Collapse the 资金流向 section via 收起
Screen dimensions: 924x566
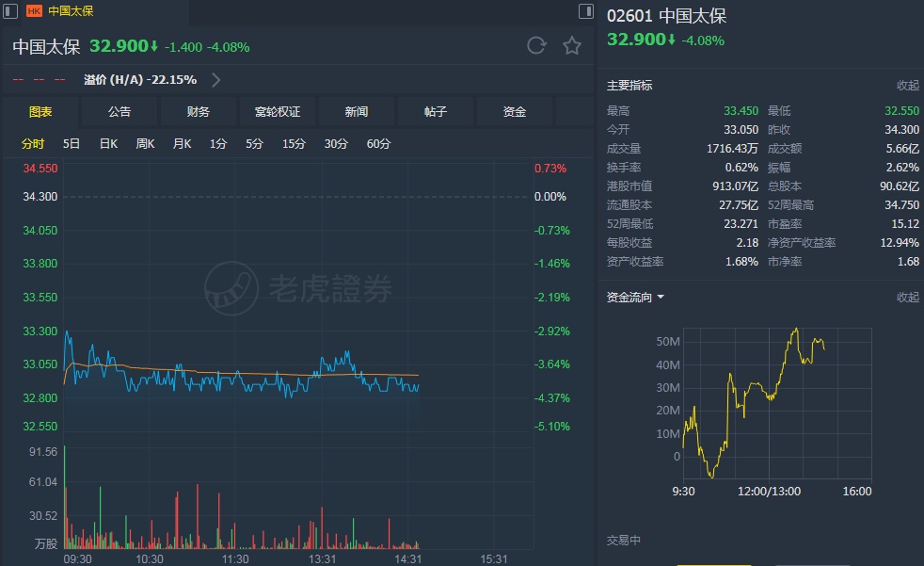pyautogui.click(x=907, y=298)
